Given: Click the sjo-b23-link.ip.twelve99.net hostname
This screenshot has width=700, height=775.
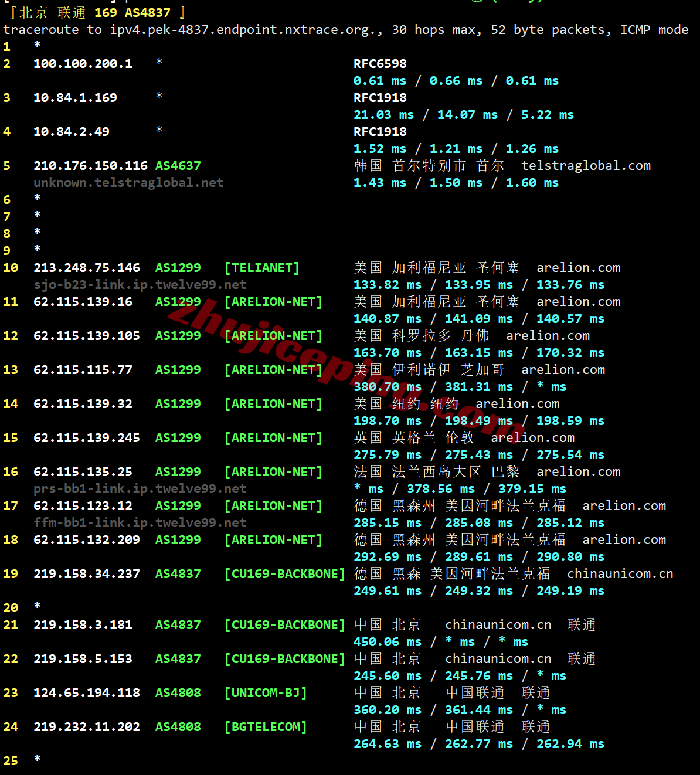Looking at the screenshot, I should tap(140, 285).
